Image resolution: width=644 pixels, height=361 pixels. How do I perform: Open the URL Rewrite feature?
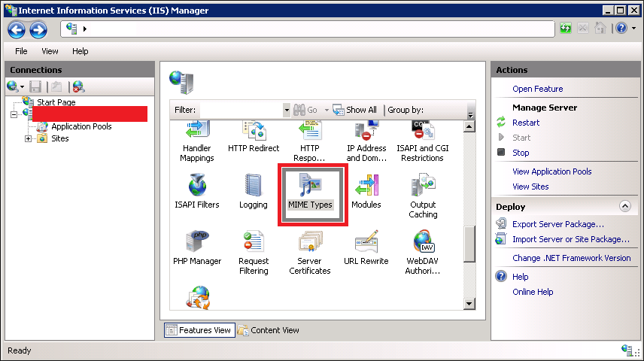[366, 247]
